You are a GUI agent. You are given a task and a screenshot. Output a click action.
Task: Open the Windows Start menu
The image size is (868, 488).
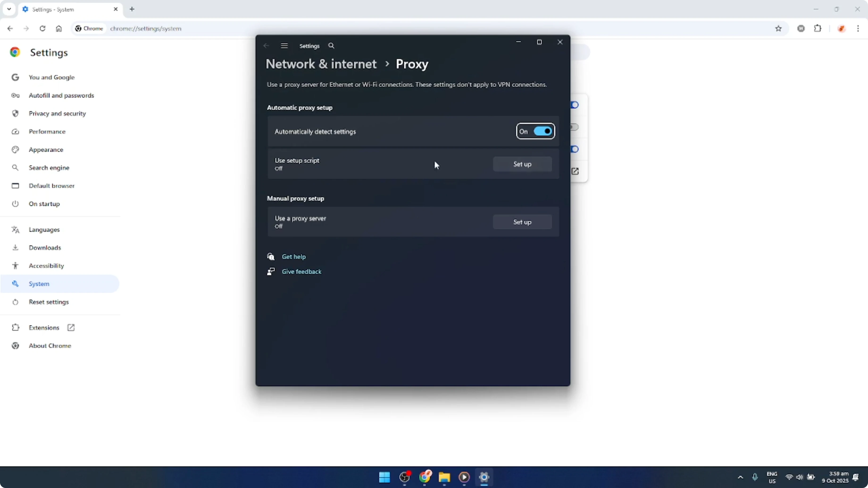pyautogui.click(x=384, y=478)
